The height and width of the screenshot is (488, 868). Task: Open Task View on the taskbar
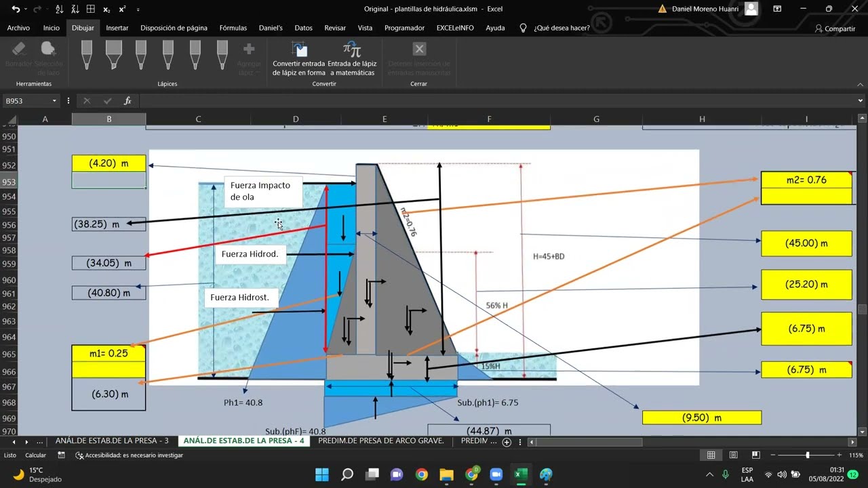(x=372, y=474)
